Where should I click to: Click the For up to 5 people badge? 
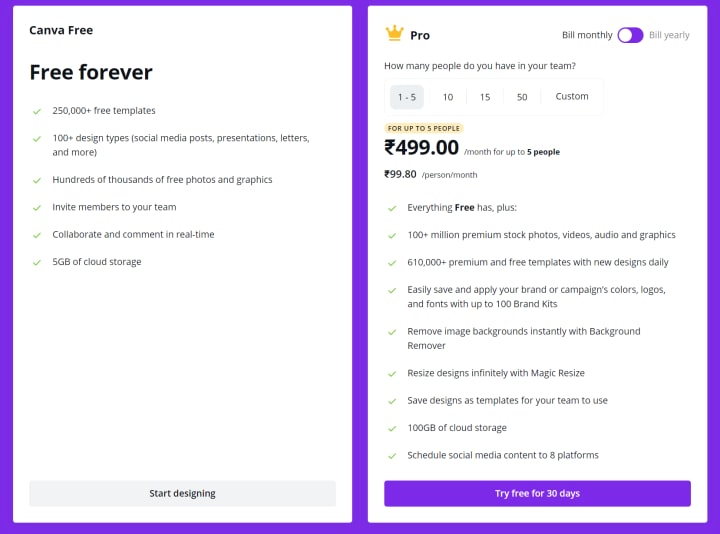(424, 128)
